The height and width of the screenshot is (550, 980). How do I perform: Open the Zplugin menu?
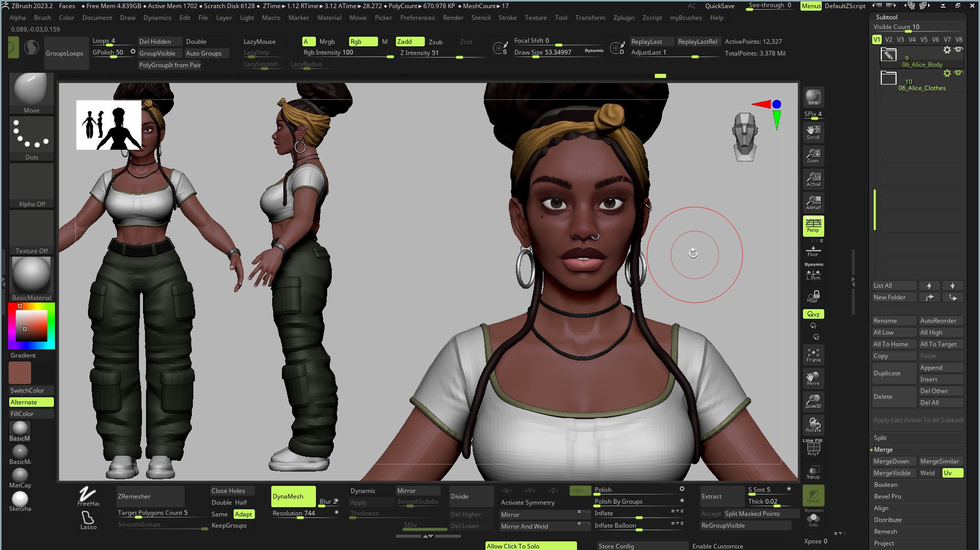point(623,18)
